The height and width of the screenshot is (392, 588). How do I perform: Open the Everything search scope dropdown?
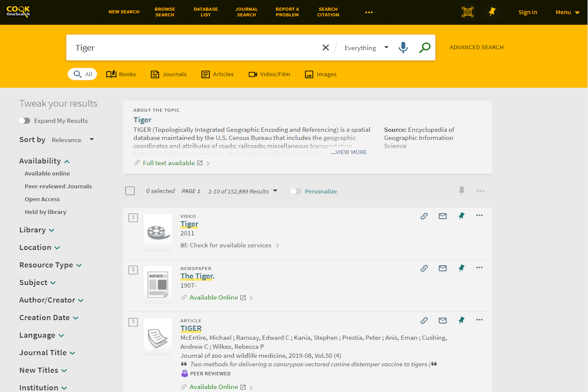click(x=366, y=48)
